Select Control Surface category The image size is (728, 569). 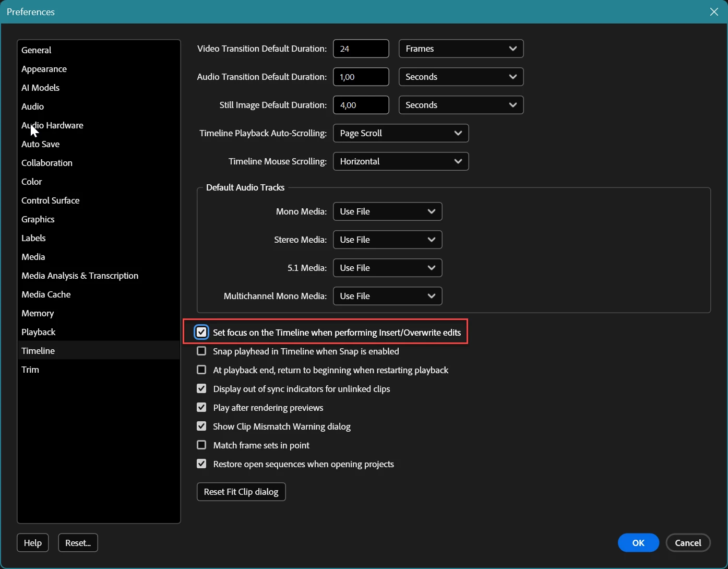pyautogui.click(x=99, y=200)
